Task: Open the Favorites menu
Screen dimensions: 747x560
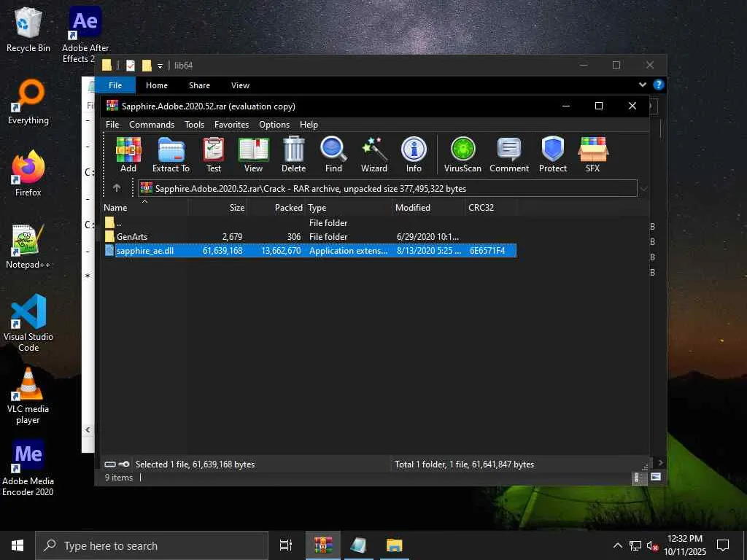Action: pyautogui.click(x=231, y=124)
